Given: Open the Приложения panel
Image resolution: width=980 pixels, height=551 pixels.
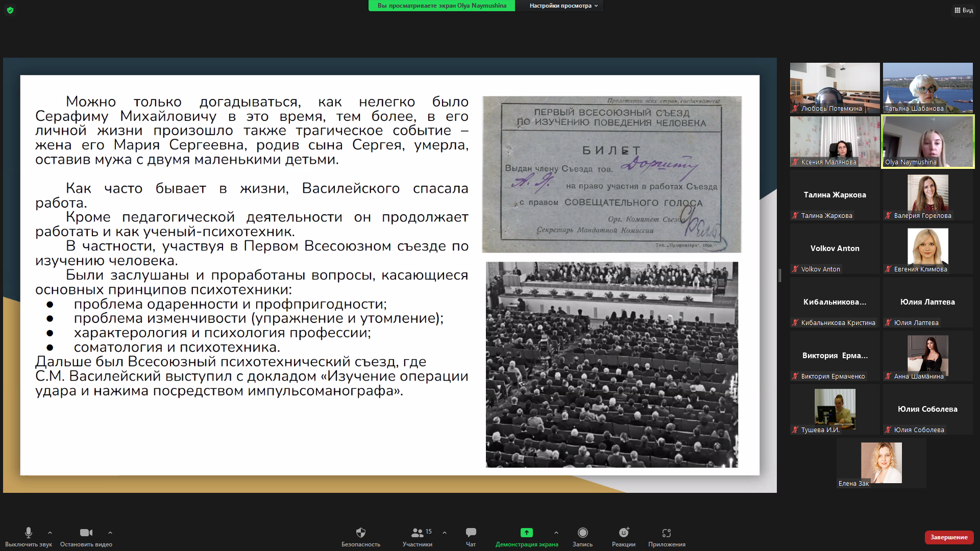Looking at the screenshot, I should coord(666,536).
